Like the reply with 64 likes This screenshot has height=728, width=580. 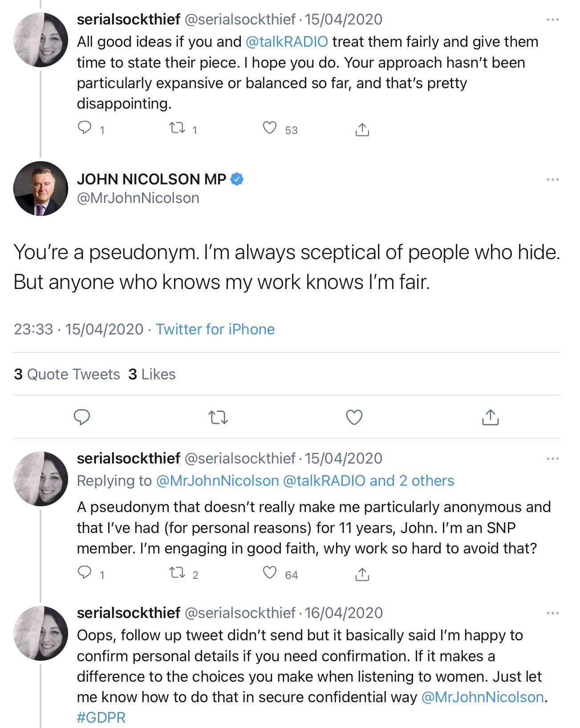pyautogui.click(x=270, y=573)
